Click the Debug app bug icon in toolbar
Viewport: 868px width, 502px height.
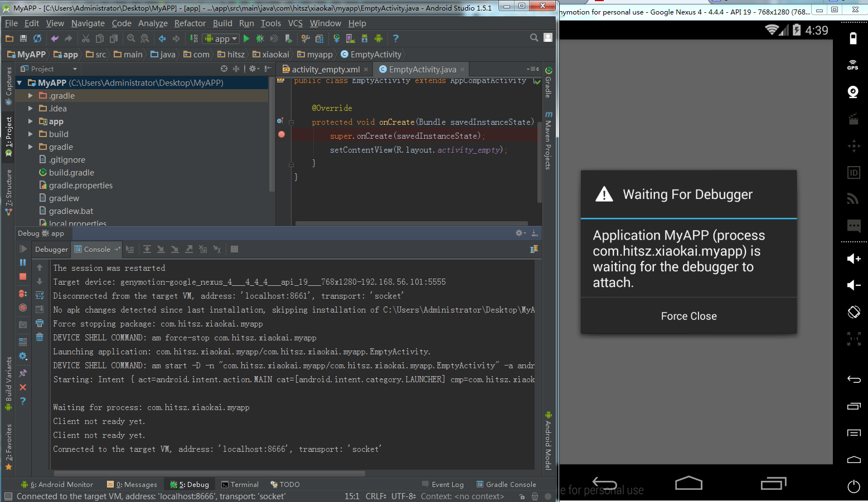click(x=260, y=38)
